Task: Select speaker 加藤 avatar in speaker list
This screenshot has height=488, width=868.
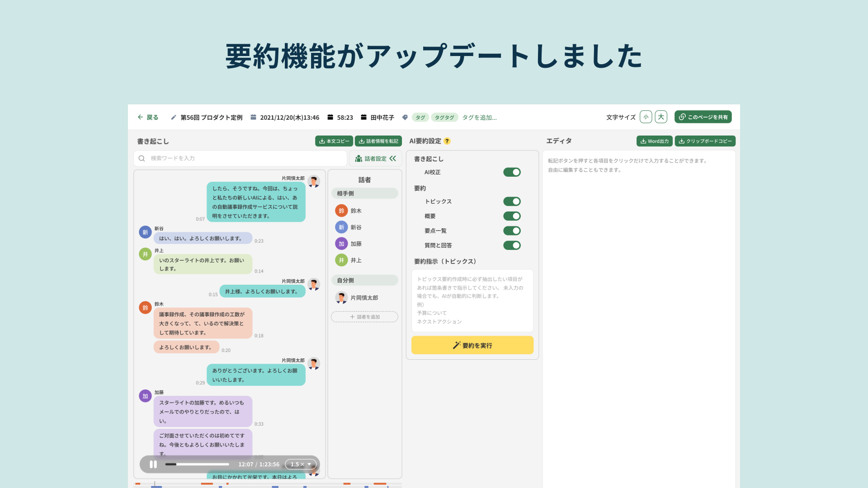Action: coord(341,244)
